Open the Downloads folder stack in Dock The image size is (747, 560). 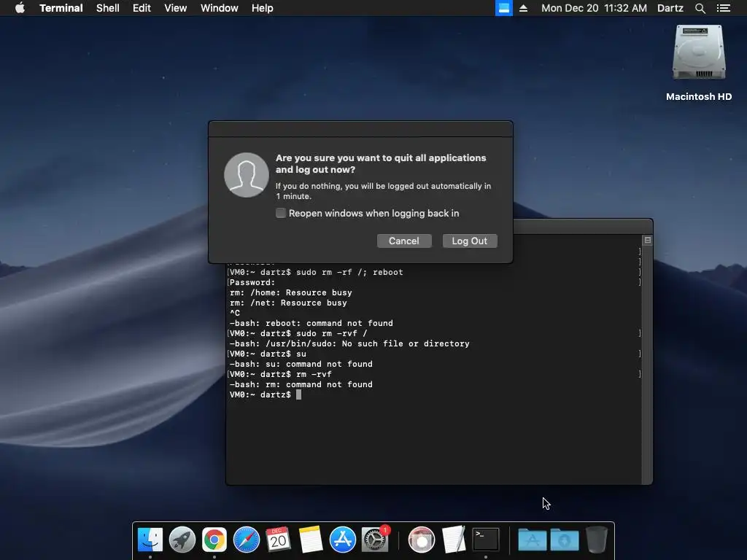[x=565, y=540]
